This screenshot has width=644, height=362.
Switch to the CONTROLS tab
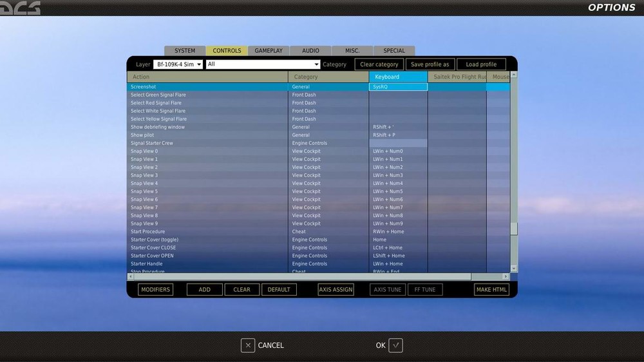pyautogui.click(x=227, y=50)
